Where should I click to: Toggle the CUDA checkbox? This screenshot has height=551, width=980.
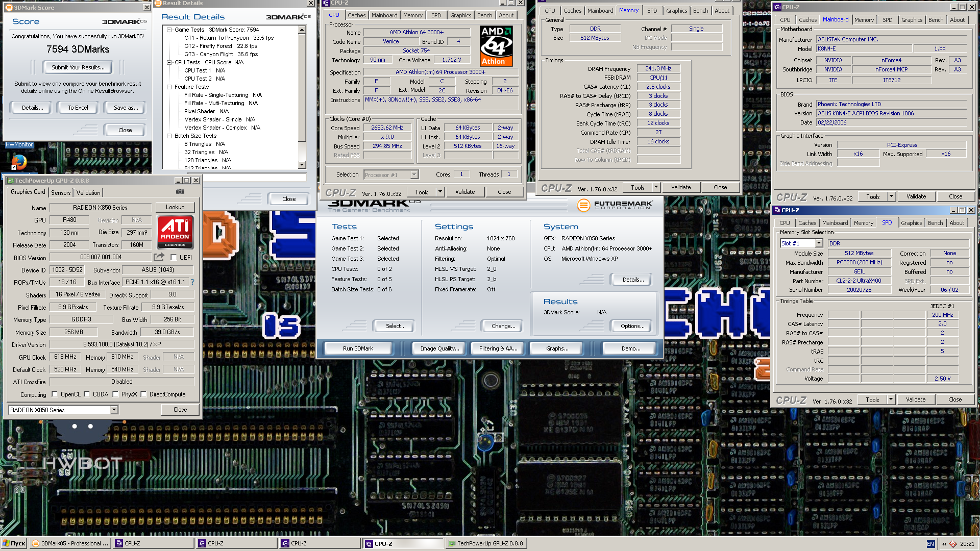pyautogui.click(x=87, y=394)
